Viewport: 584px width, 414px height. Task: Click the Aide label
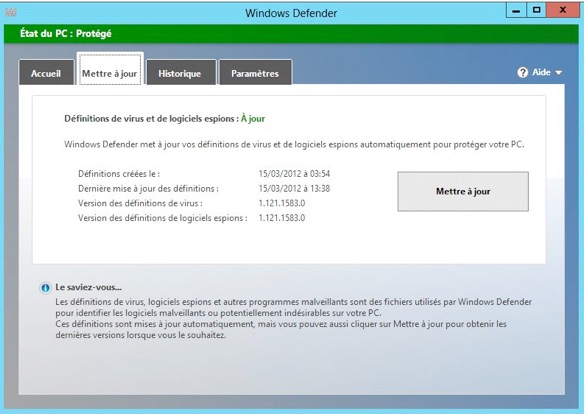pyautogui.click(x=541, y=72)
